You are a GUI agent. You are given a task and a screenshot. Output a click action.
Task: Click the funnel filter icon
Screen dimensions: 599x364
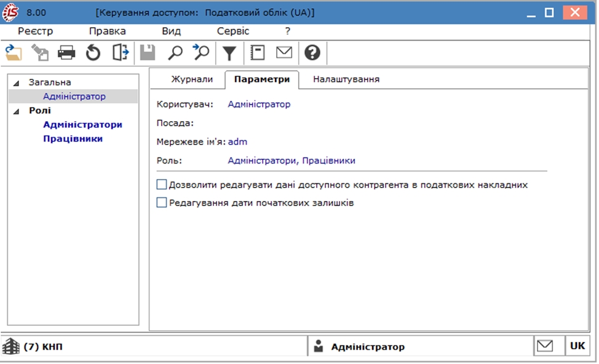pos(229,53)
